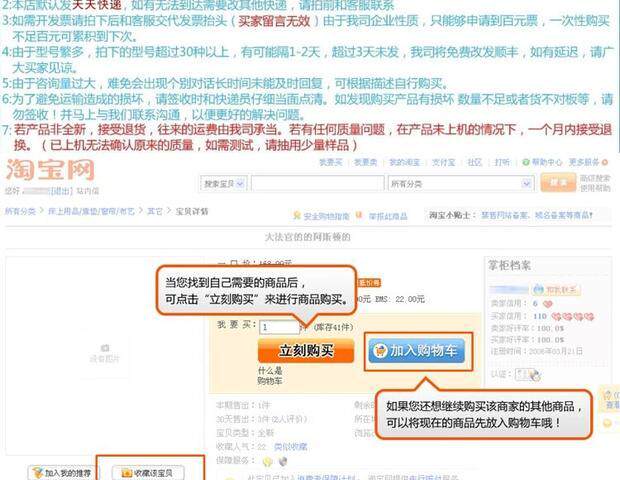Click the Wangwang droplet icon in 掌柜档案

(538, 290)
